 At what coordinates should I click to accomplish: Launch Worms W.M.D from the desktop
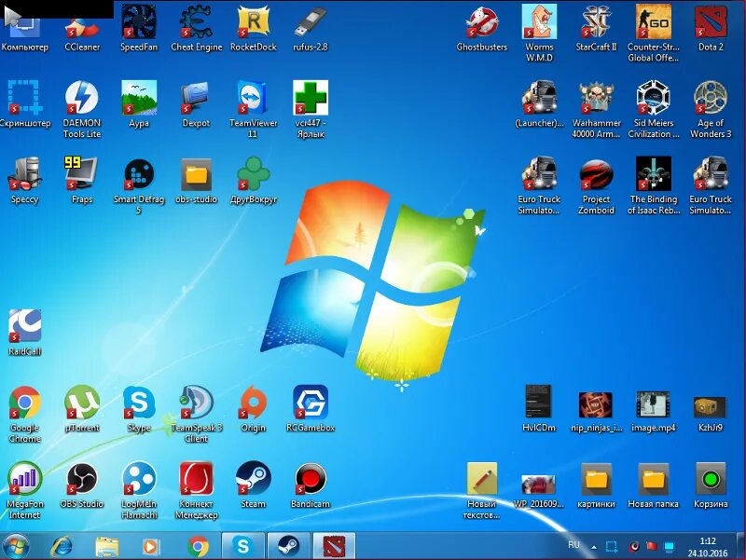539,34
